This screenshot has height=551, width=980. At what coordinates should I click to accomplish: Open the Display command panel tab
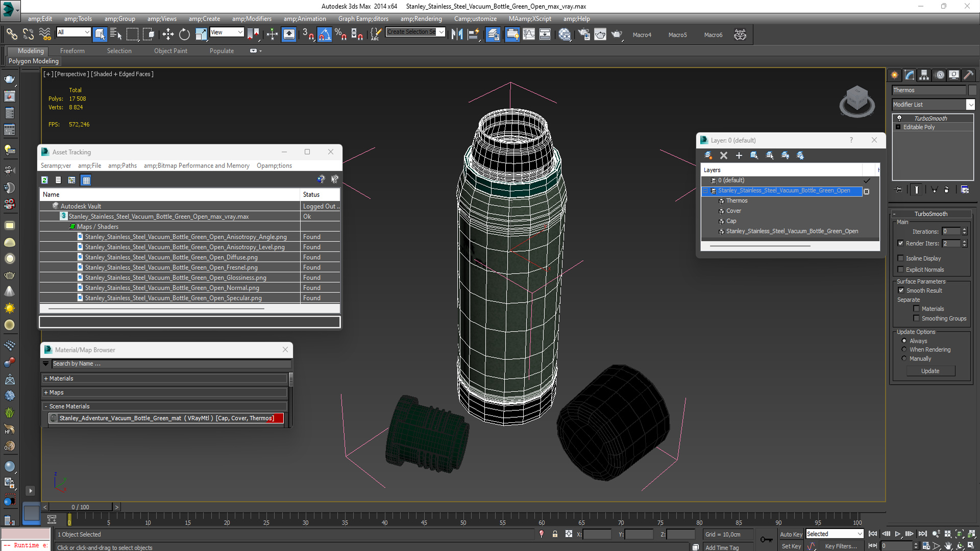click(954, 75)
